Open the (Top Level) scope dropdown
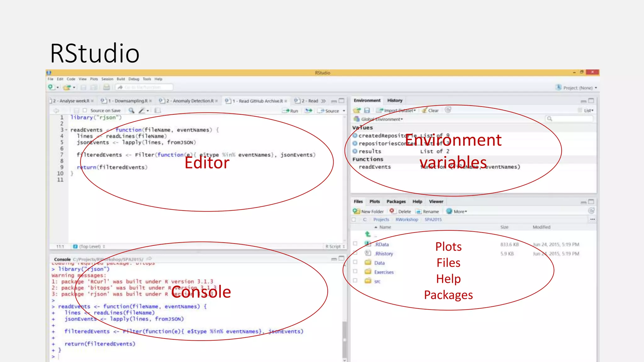 (89, 246)
